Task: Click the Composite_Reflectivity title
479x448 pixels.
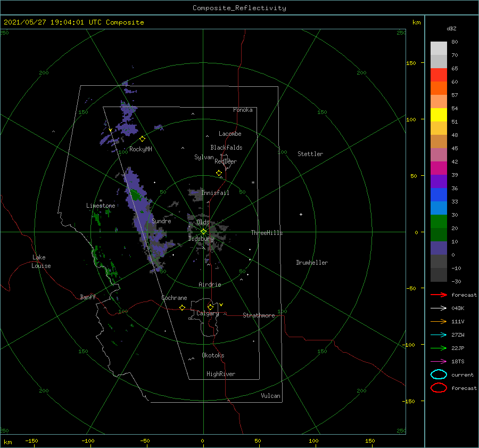Action: tap(240, 8)
